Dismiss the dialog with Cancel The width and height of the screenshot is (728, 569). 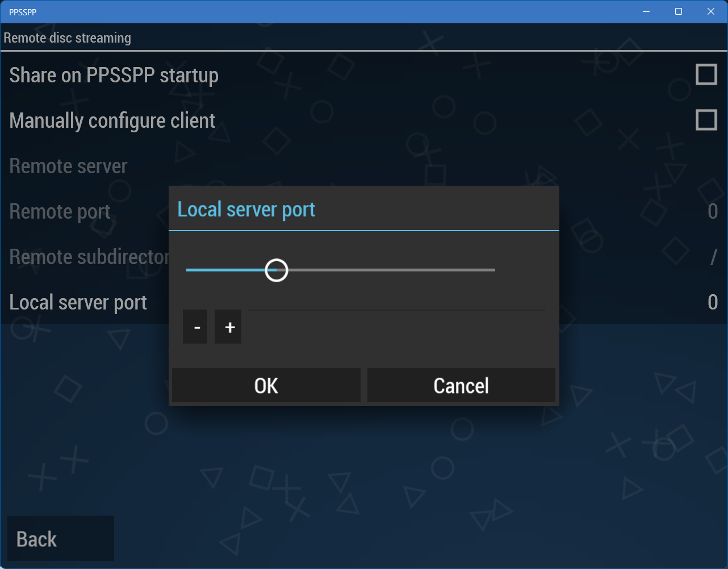461,385
